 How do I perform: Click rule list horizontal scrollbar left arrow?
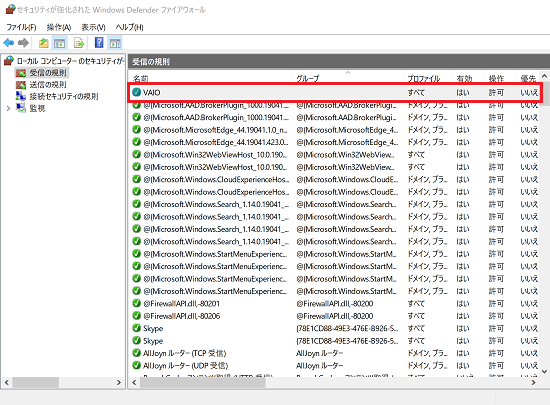click(134, 382)
